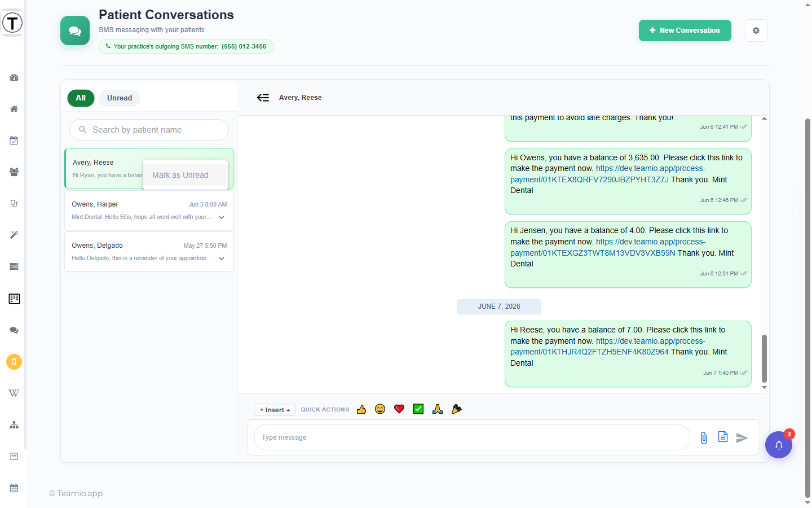Insert the red heart quick action emoji
Viewport: 812px width, 508px height.
pyautogui.click(x=399, y=409)
